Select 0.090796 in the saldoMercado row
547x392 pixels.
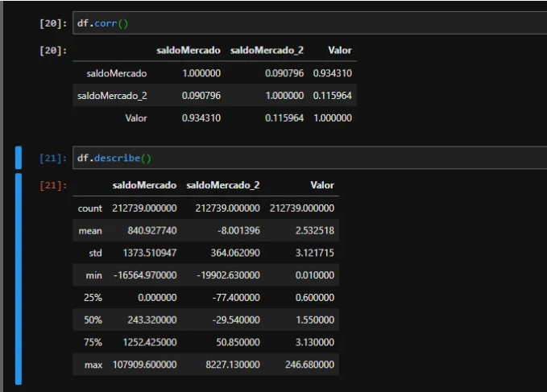284,73
